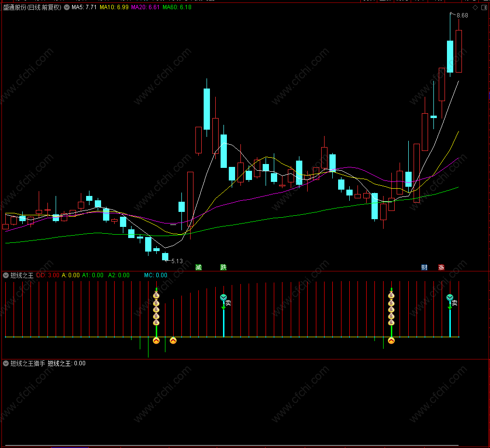The height and width of the screenshot is (448, 490).
Task: Click the rightmost orange up-arrow buy marker
Action: click(x=391, y=341)
